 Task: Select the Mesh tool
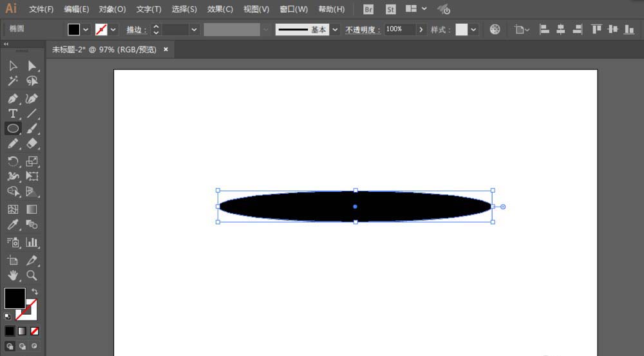(13, 209)
